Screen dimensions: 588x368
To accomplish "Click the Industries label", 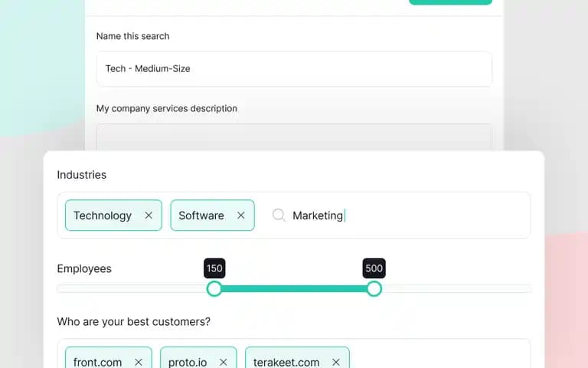I will [x=82, y=175].
